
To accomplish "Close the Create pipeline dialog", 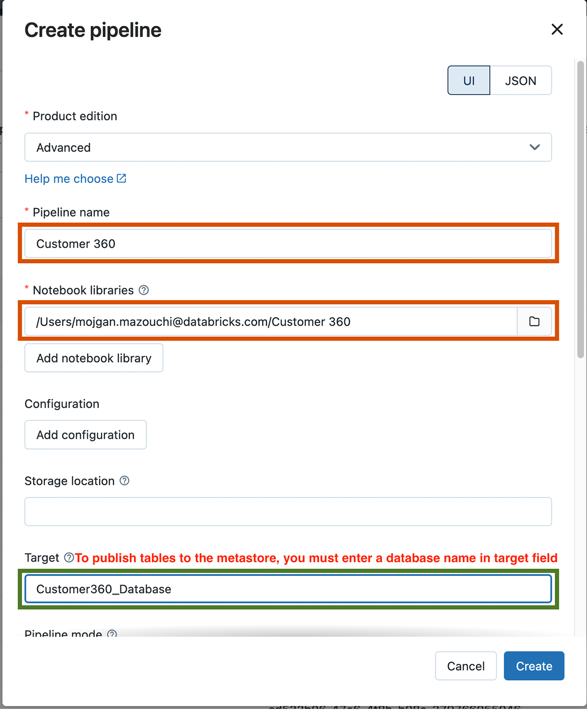I will pyautogui.click(x=557, y=30).
